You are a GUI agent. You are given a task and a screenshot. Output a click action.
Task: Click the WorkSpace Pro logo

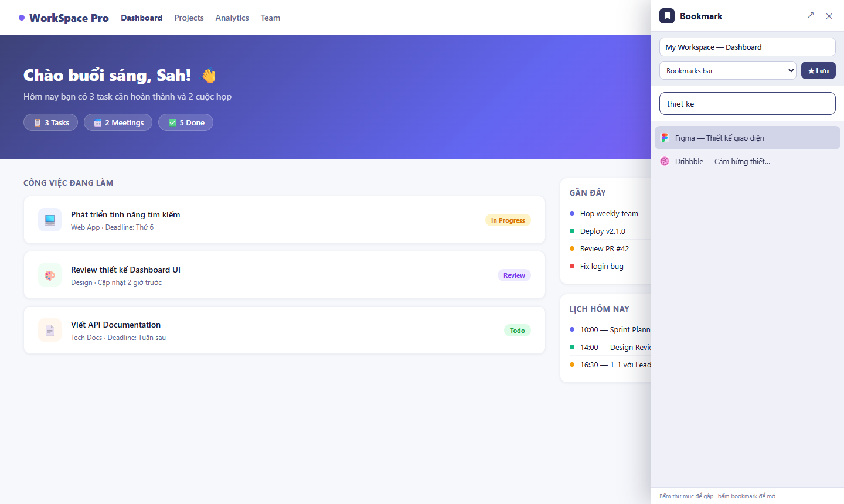(x=63, y=18)
